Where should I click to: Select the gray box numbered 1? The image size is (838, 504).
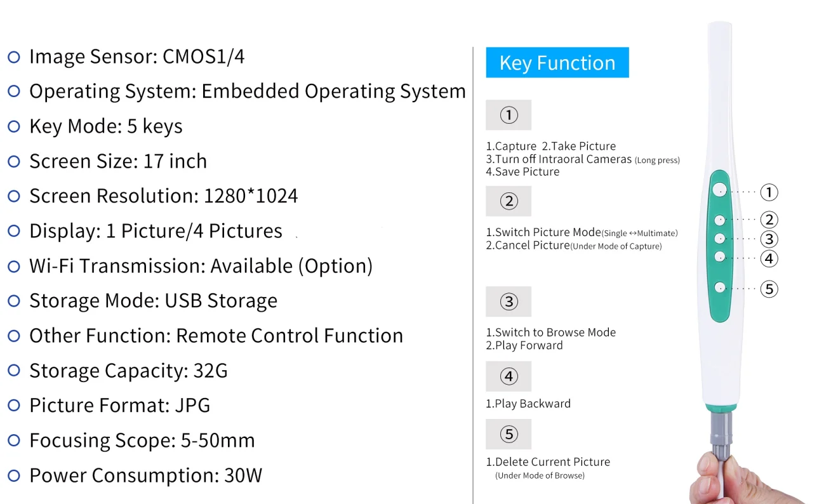pyautogui.click(x=509, y=115)
